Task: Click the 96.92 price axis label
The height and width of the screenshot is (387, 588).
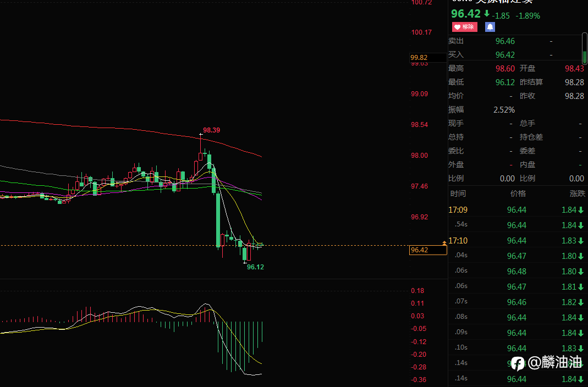Action: tap(419, 217)
